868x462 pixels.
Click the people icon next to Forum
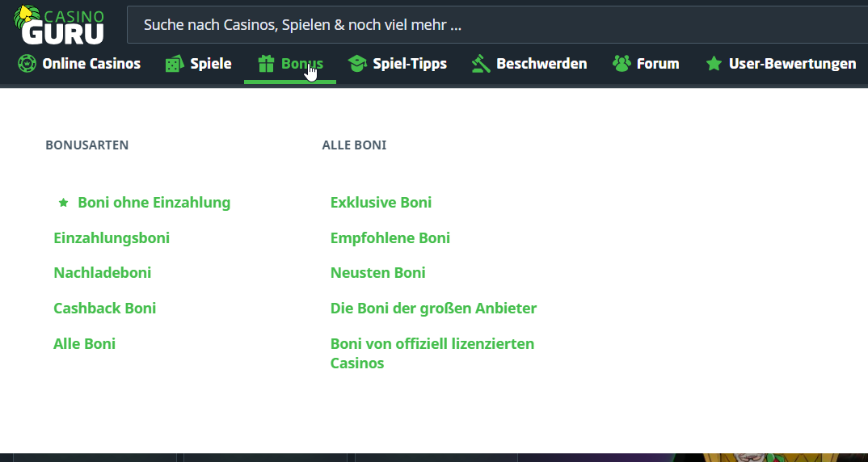[x=622, y=64]
